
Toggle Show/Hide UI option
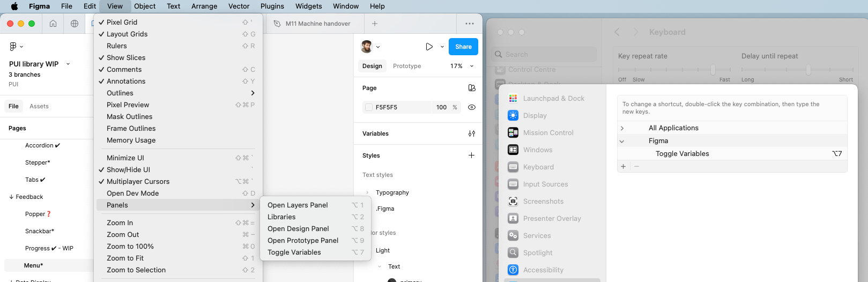(177, 169)
